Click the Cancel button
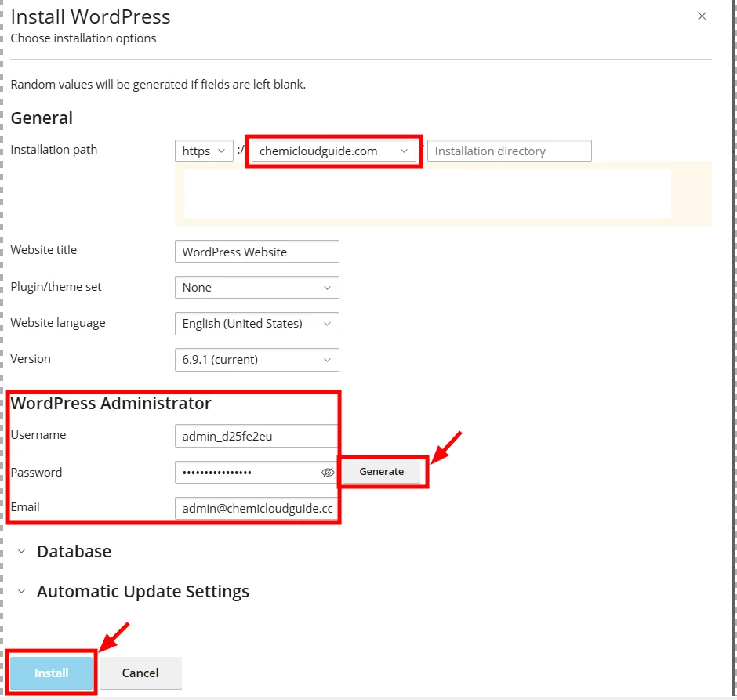Screen dimensions: 737x700 tap(140, 673)
